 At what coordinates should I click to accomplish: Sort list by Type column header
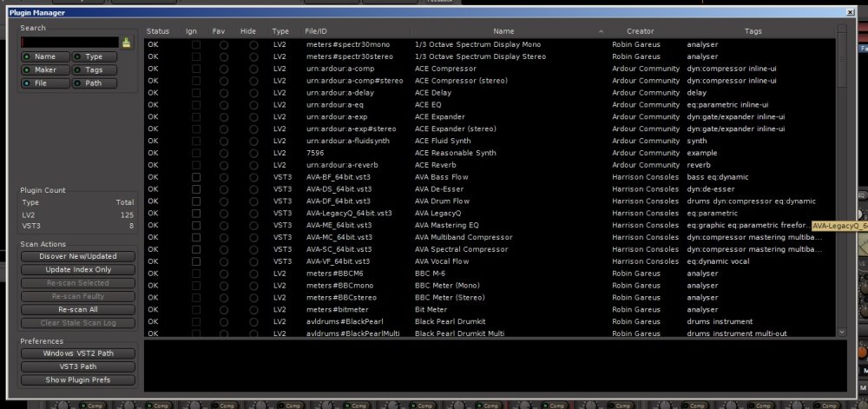click(280, 31)
